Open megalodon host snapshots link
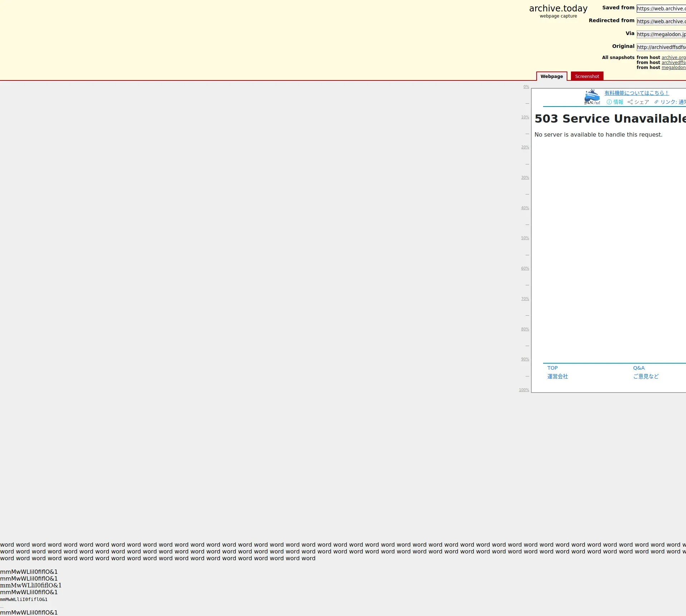This screenshot has height=616, width=686. pyautogui.click(x=673, y=68)
